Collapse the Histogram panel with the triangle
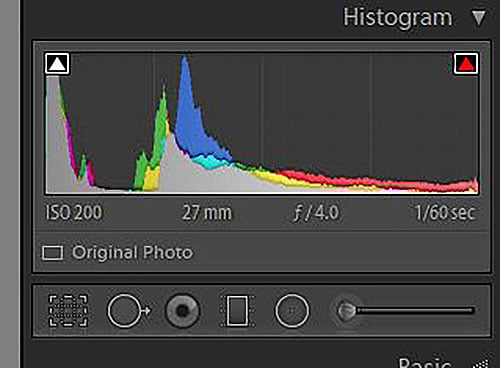This screenshot has height=368, width=500. [479, 18]
